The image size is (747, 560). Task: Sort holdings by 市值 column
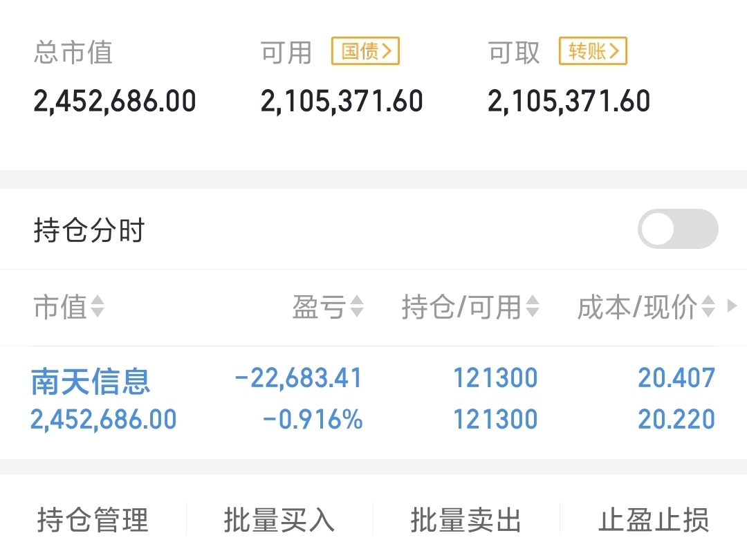(x=69, y=306)
